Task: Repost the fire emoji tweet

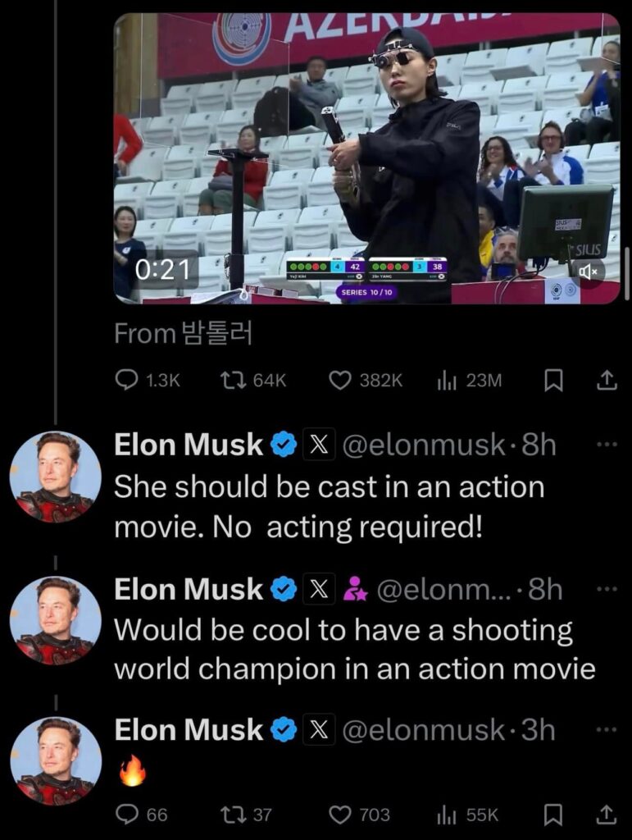Action: click(233, 814)
